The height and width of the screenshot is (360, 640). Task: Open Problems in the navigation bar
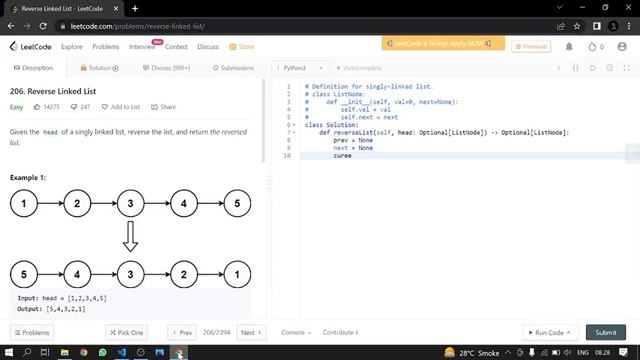(106, 47)
